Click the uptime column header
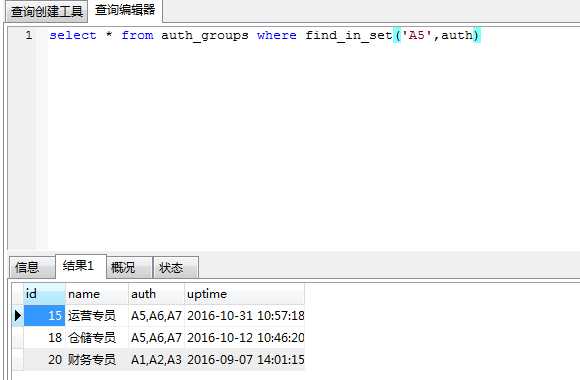580x380 pixels. [245, 294]
